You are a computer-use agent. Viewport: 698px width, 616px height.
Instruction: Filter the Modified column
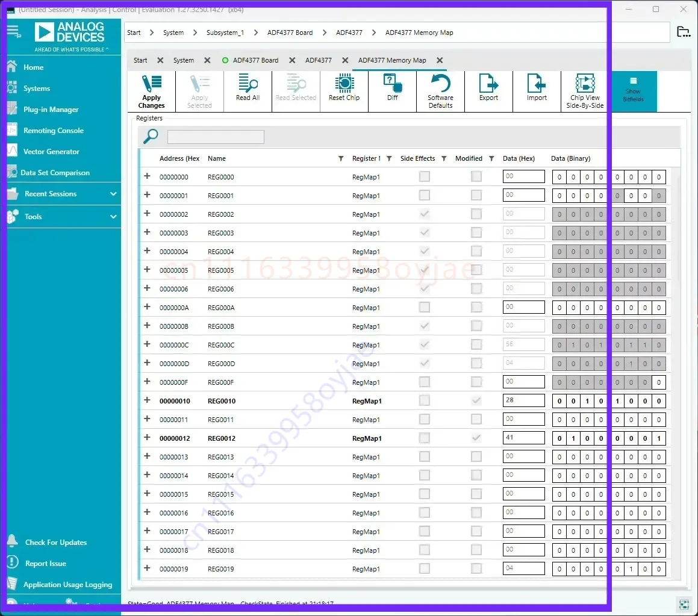[x=491, y=158]
